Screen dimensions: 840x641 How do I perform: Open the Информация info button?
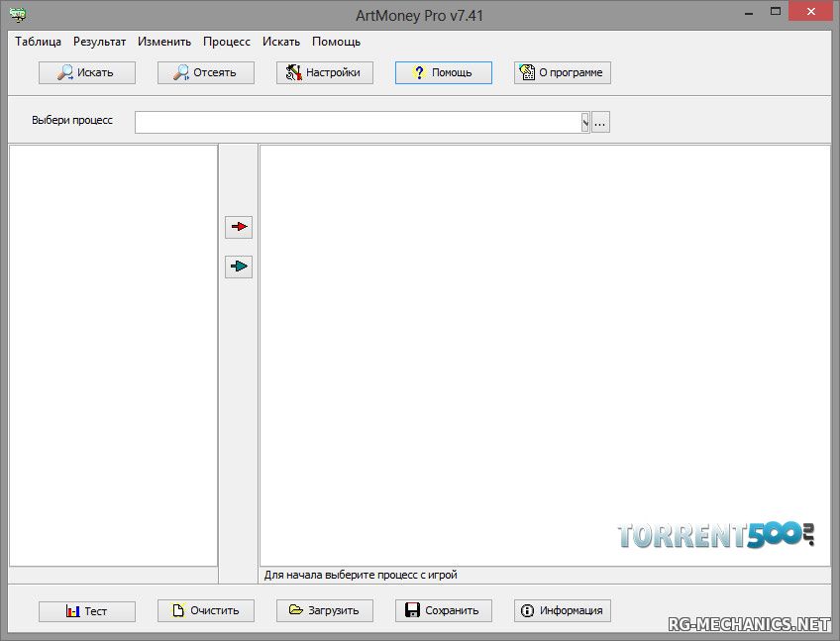pos(562,610)
